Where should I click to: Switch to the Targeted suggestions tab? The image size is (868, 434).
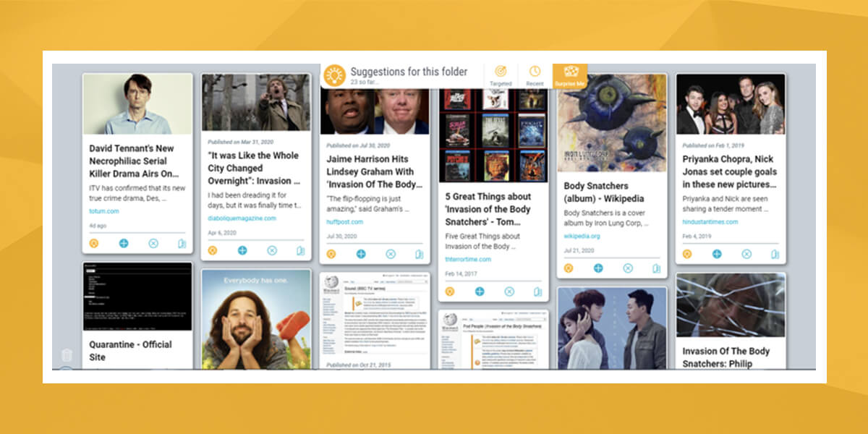coord(501,75)
